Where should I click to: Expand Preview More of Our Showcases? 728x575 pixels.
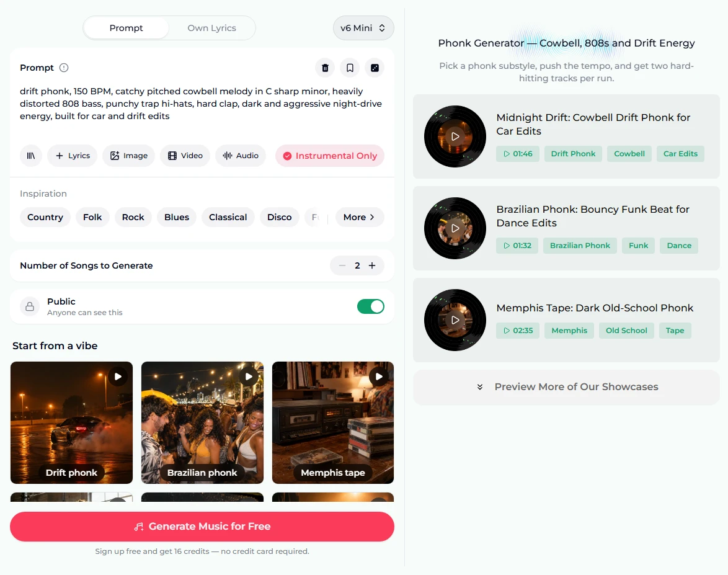pyautogui.click(x=566, y=387)
